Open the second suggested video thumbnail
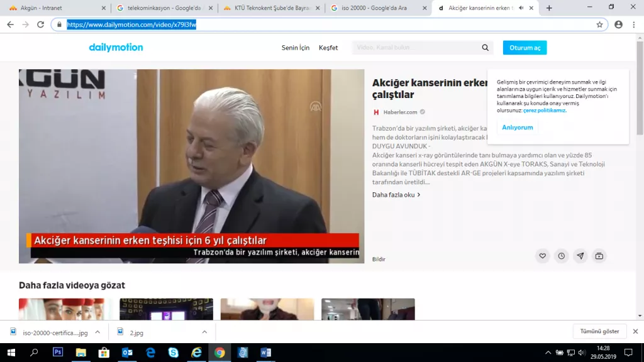644x362 pixels. coord(166,309)
